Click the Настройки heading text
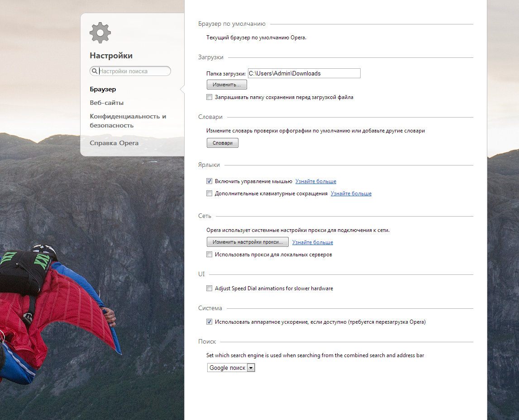Image resolution: width=519 pixels, height=420 pixels. [x=111, y=56]
